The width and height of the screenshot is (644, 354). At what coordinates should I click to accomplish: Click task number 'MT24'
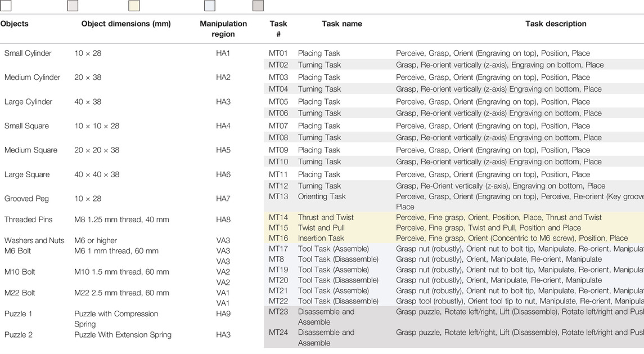278,332
